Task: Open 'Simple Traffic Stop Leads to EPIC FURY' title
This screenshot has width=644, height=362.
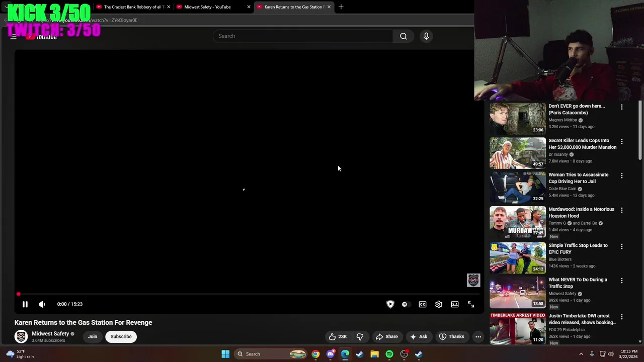Action: (x=578, y=249)
